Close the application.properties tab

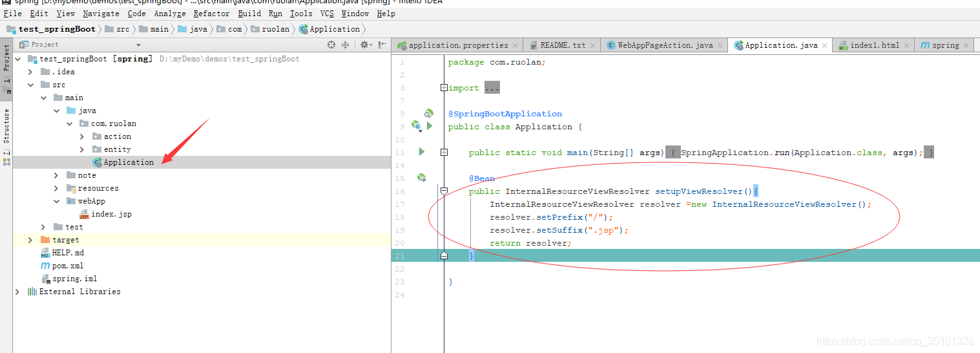tap(515, 45)
